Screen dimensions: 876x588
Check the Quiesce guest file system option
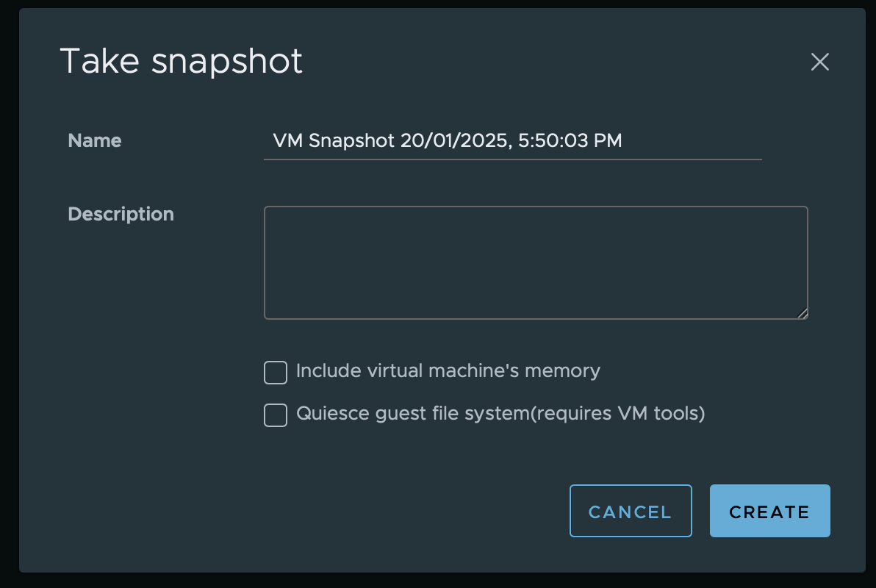[275, 415]
